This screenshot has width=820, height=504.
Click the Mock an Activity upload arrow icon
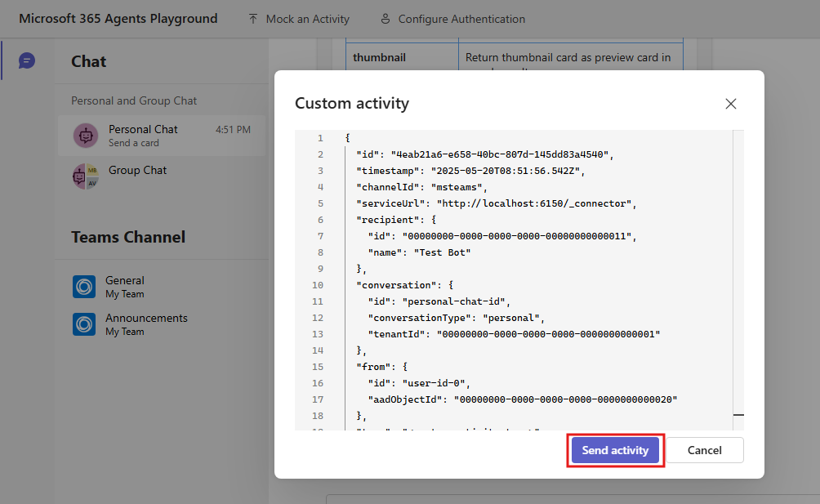pyautogui.click(x=253, y=19)
